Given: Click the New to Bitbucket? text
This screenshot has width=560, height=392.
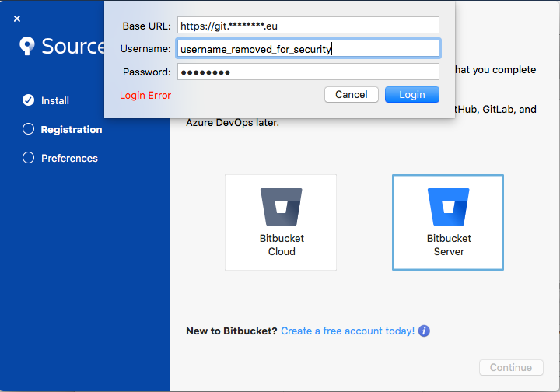Looking at the screenshot, I should (232, 331).
